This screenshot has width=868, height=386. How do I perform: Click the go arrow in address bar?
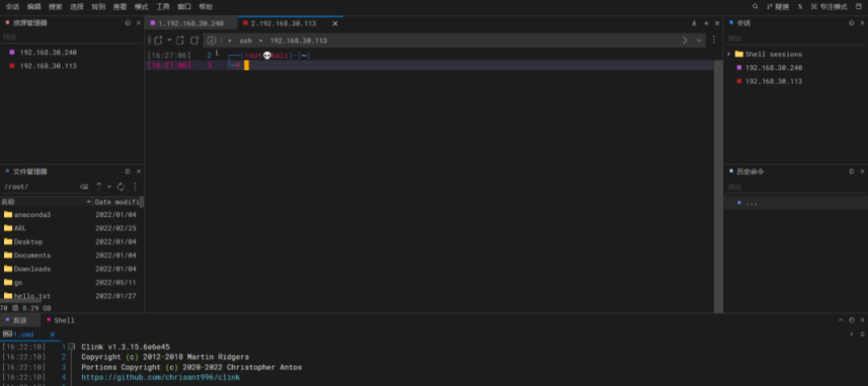(x=684, y=41)
